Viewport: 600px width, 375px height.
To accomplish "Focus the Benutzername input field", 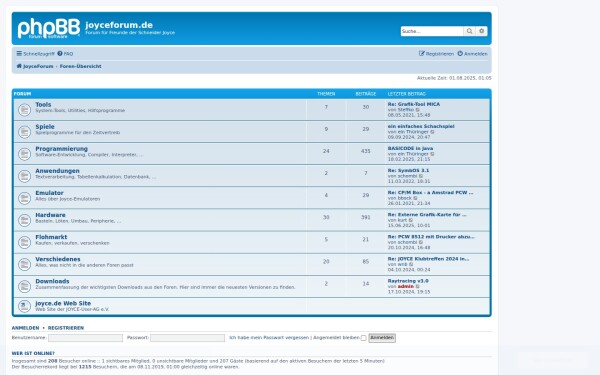I will (x=85, y=338).
